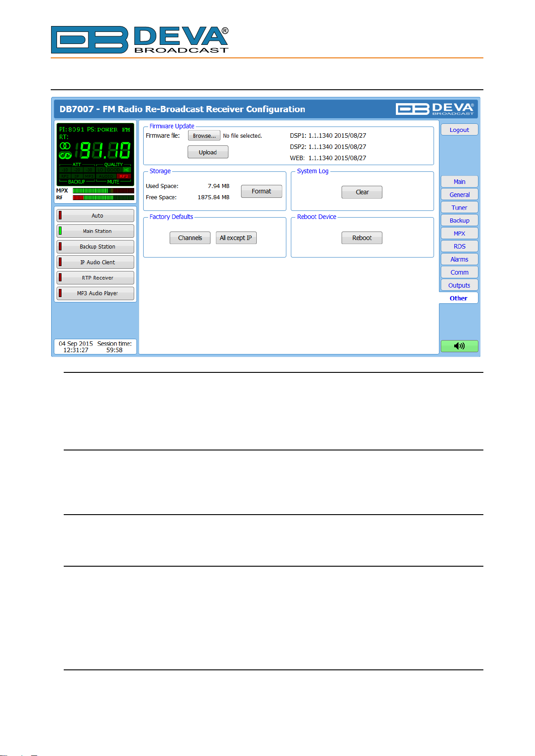Restore factory default Channels
This screenshot has width=535, height=756.
(x=190, y=238)
